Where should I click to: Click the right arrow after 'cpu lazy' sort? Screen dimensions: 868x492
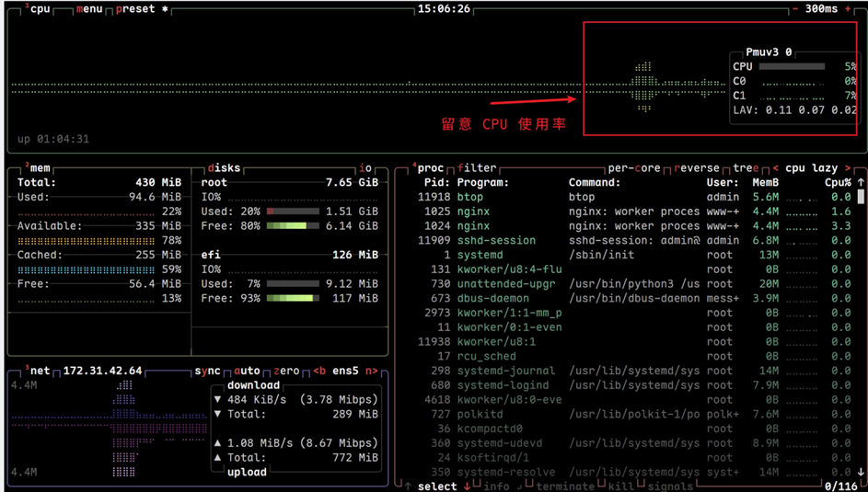tap(848, 168)
